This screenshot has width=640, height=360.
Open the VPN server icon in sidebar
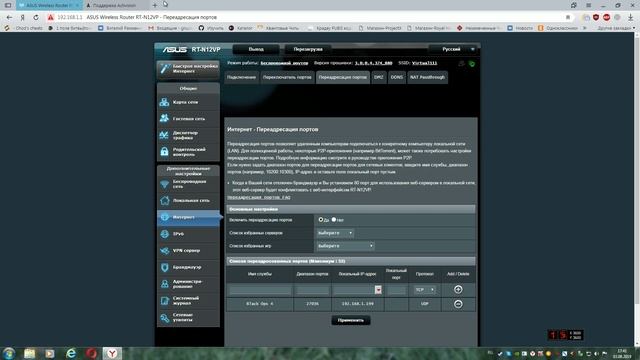pos(164,251)
